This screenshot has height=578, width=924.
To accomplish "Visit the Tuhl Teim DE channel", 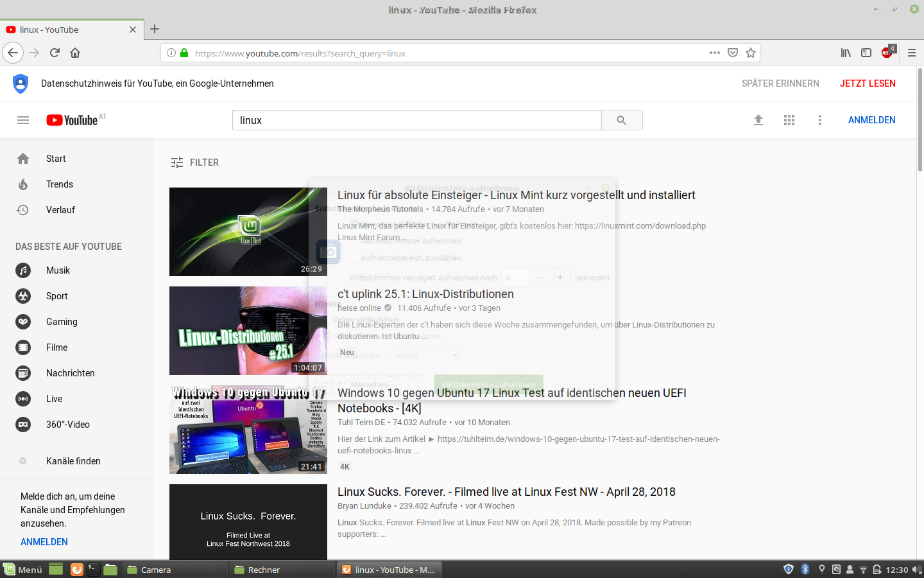I will (361, 423).
